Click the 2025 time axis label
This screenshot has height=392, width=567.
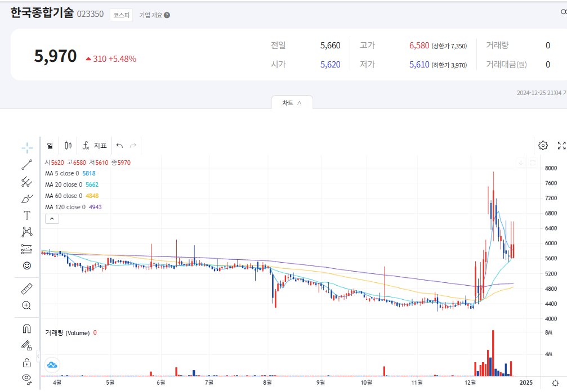tap(526, 382)
